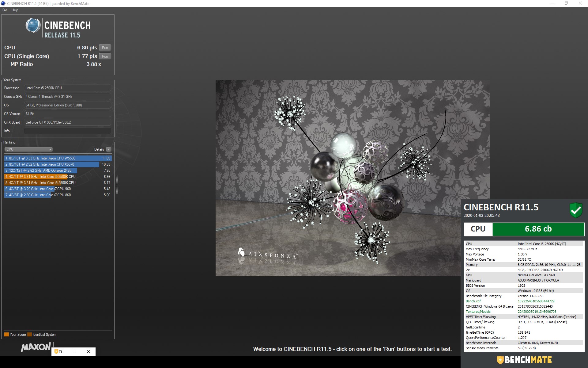Open the CPU ranking type dropdown
The width and height of the screenshot is (588, 368).
(x=29, y=149)
